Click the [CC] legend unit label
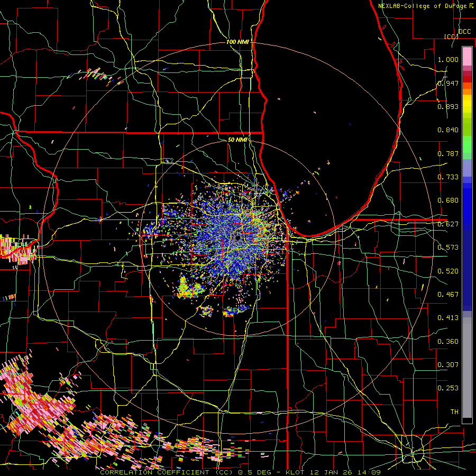476x476 pixels. [x=451, y=36]
